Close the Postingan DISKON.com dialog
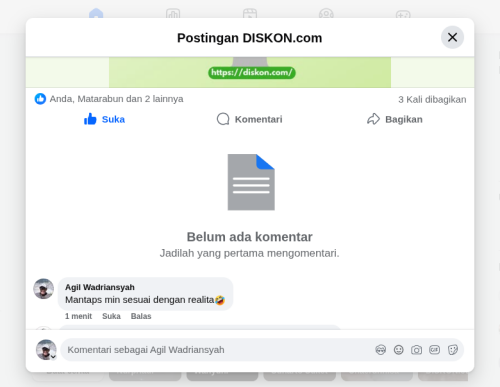Viewport: 500px width, 387px height. 452,37
